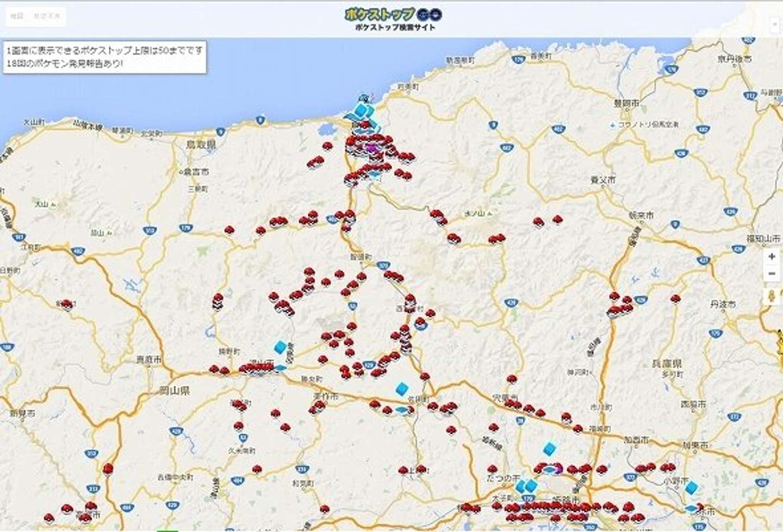This screenshot has height=532, width=783.
Task: Click the stacked Pokéball marker north of 鏡野町
Action: (x=217, y=302)
